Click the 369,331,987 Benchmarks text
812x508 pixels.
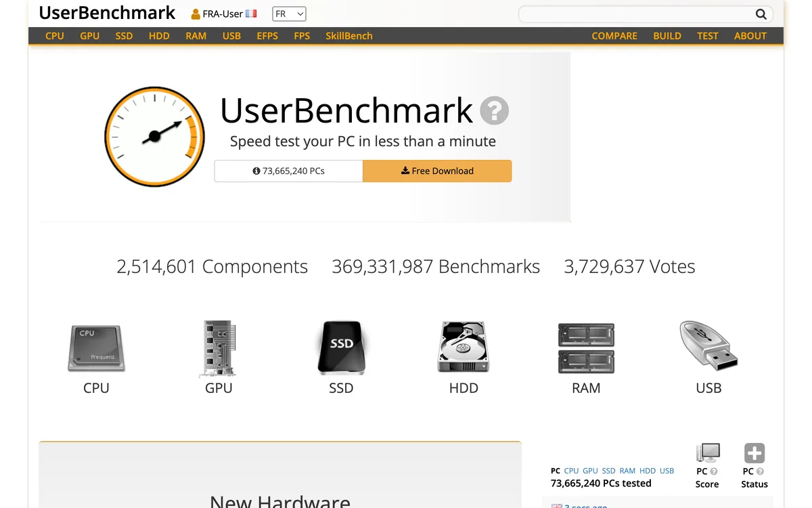pyautogui.click(x=436, y=267)
